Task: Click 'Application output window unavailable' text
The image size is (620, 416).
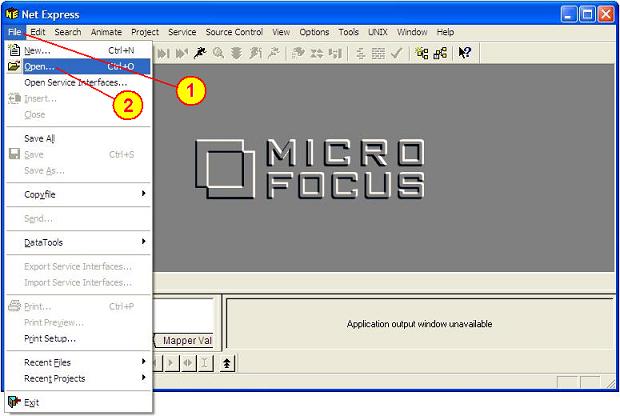Action: point(420,324)
